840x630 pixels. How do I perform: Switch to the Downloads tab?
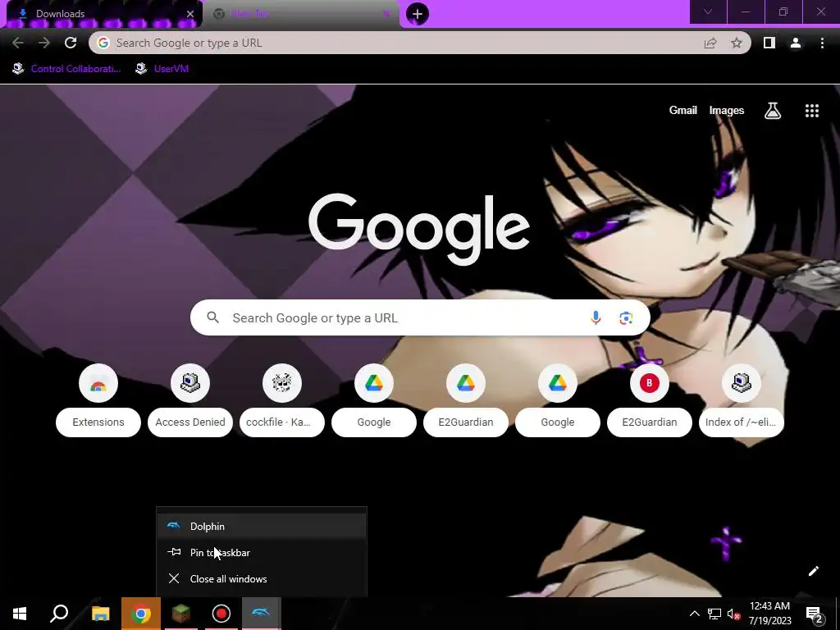coord(102,14)
